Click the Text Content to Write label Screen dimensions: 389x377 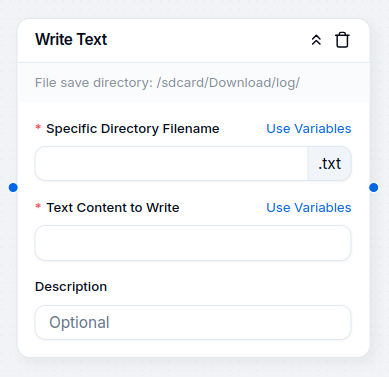(x=113, y=208)
